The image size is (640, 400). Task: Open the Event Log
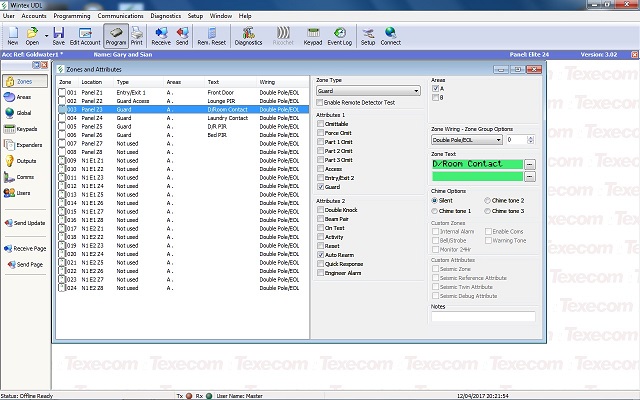[x=339, y=35]
